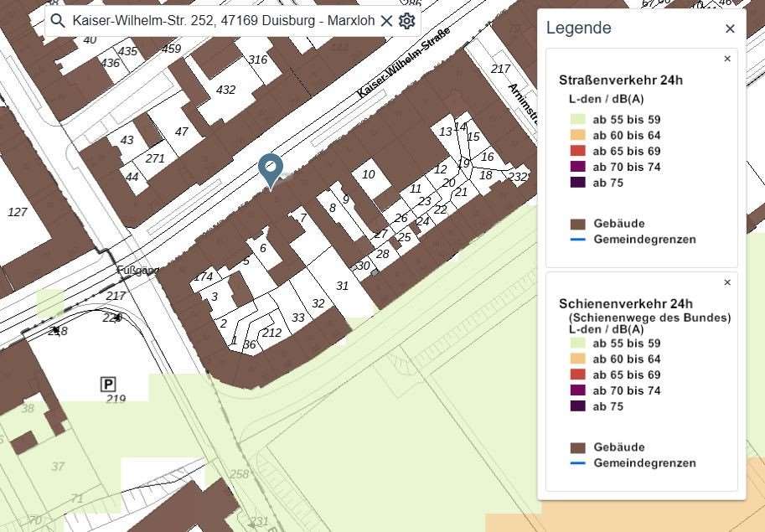Click Schienenverkehr 'ab 60 bis 64' swatch
765x532 pixels.
(577, 359)
